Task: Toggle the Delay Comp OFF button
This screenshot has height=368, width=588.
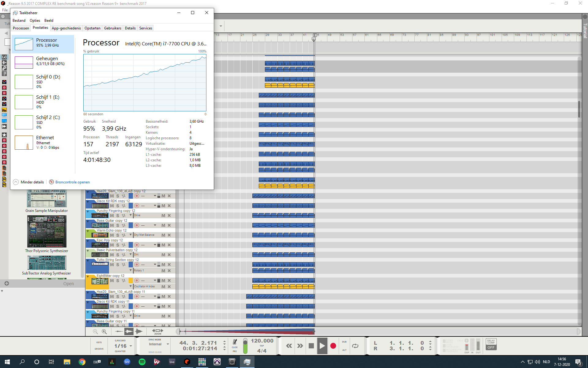Action: 491,344
